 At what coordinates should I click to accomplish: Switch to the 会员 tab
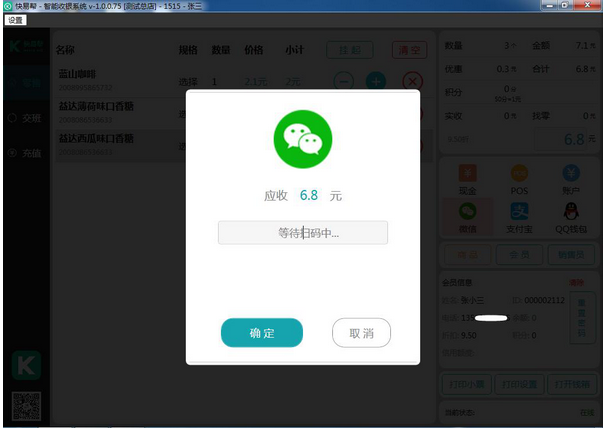(519, 255)
